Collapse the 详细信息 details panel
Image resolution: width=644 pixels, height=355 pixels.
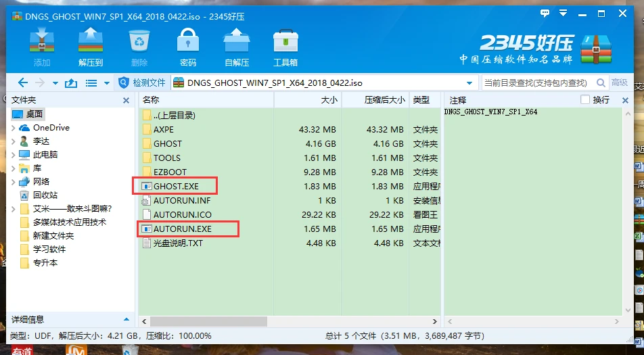point(126,319)
